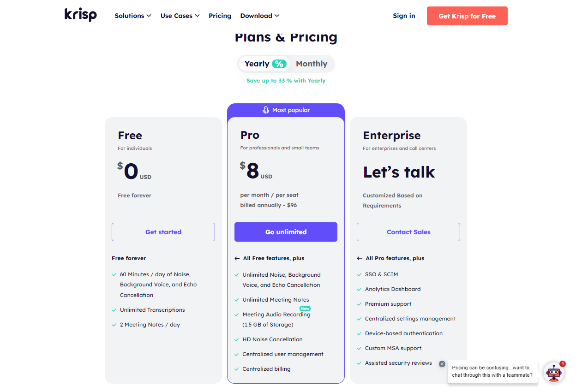Click Contact Sales on Enterprise plan

tap(408, 232)
